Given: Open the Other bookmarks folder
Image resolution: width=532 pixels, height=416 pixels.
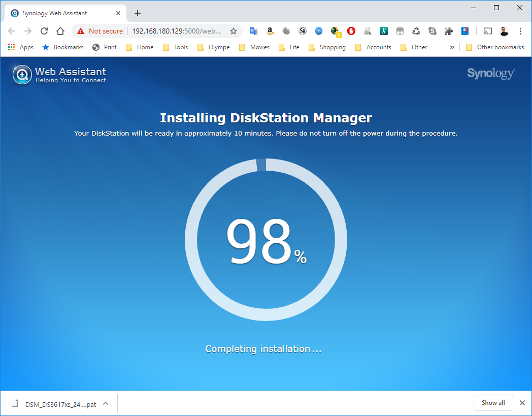Looking at the screenshot, I should point(495,47).
